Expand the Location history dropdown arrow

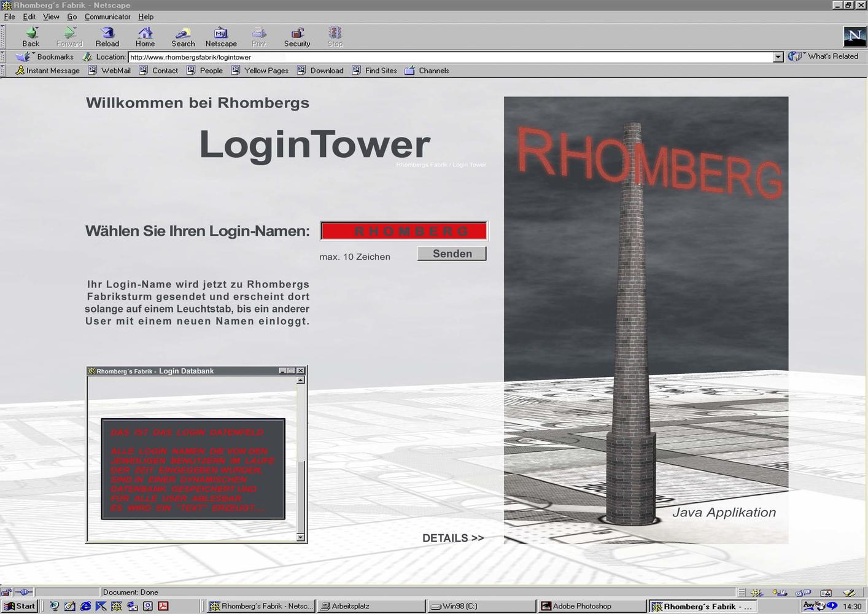pos(778,57)
